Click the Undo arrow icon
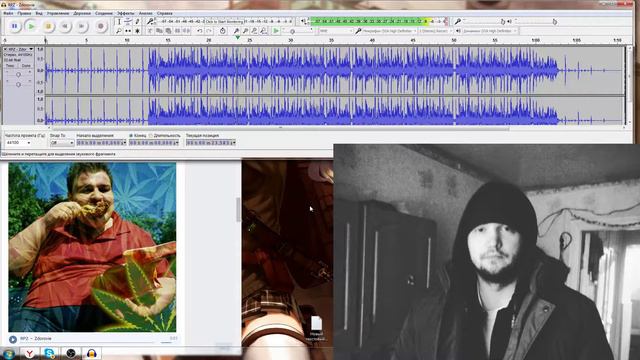The width and height of the screenshot is (640, 360). click(200, 31)
